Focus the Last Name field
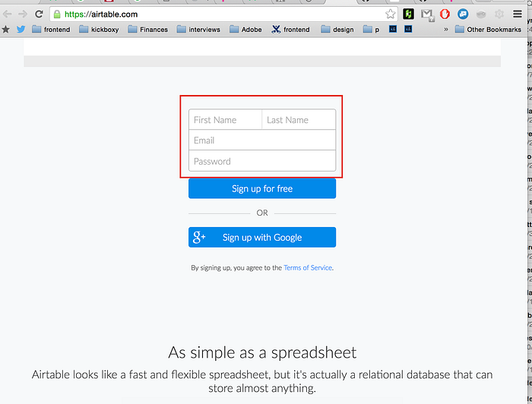The height and width of the screenshot is (404, 532). click(x=299, y=120)
